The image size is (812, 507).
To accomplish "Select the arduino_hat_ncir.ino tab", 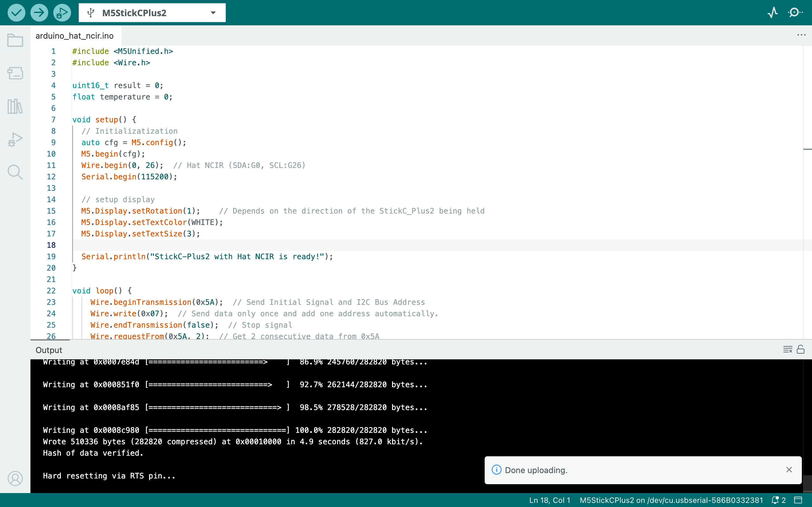I will pyautogui.click(x=75, y=36).
